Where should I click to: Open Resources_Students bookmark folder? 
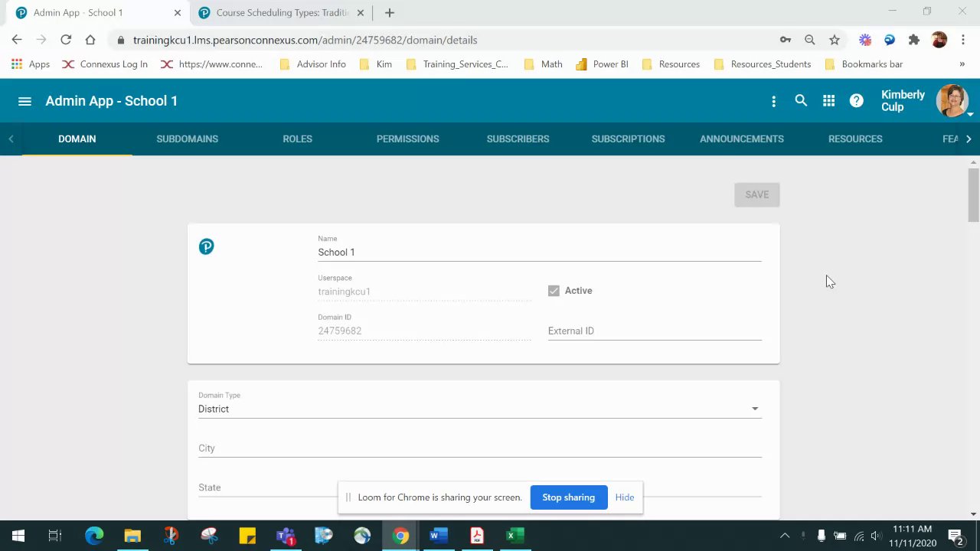click(x=762, y=64)
